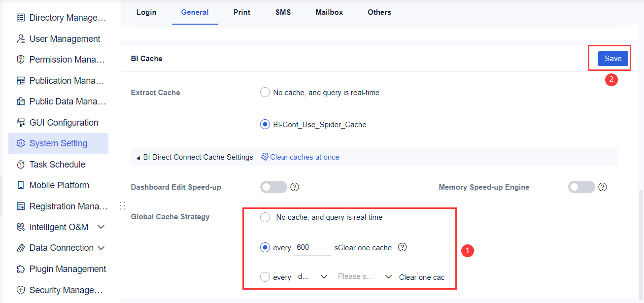The image size is (644, 303).
Task: Open Mobile Platform in the sidebar
Action: (x=58, y=185)
